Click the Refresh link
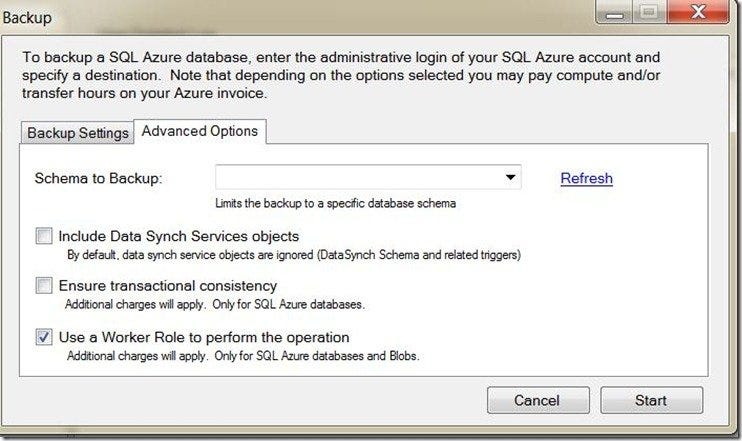742x441 pixels. pyautogui.click(x=586, y=178)
